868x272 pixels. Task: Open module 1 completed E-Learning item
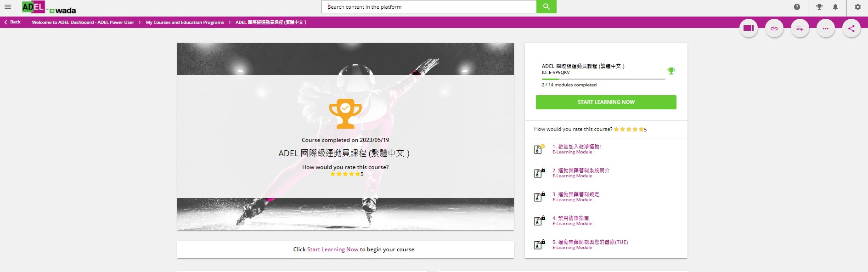point(576,147)
